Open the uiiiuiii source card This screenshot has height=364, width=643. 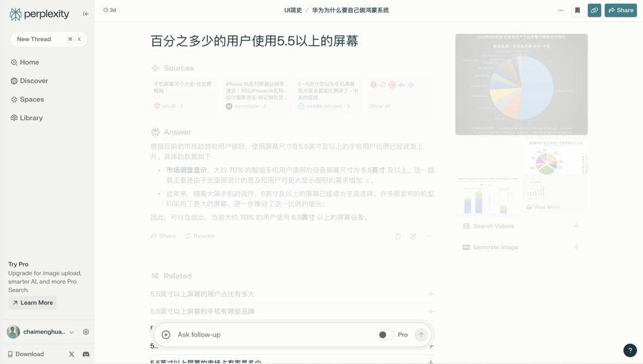point(184,95)
